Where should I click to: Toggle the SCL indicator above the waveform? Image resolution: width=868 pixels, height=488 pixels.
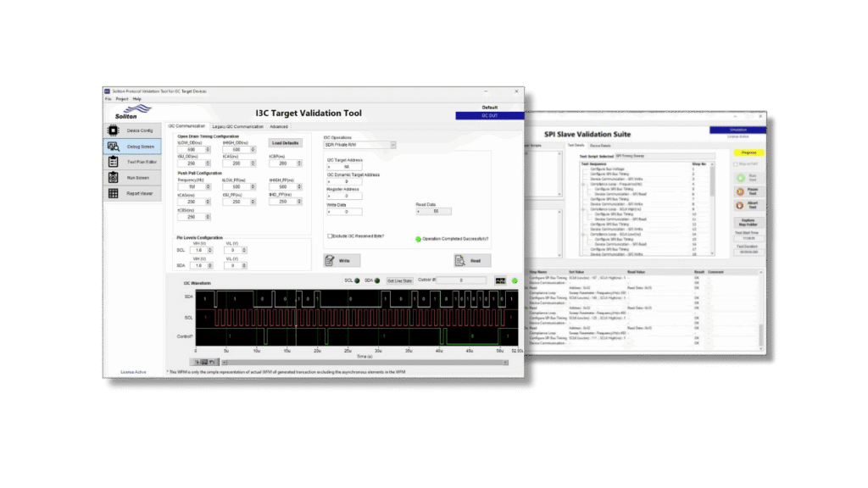pyautogui.click(x=357, y=280)
